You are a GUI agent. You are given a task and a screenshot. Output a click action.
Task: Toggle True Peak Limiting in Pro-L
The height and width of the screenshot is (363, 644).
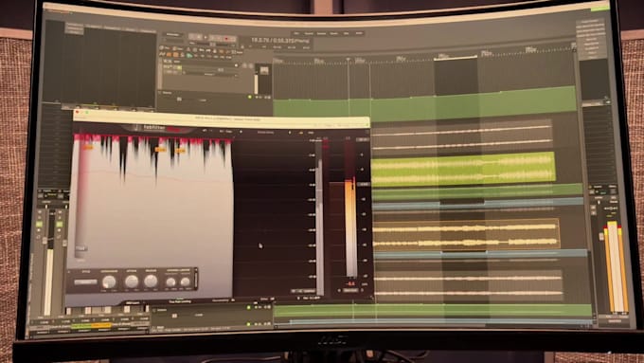click(x=180, y=301)
